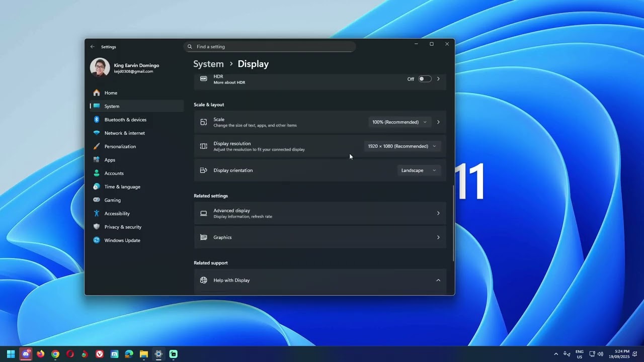Click the Display orientation row icon
Image resolution: width=644 pixels, height=362 pixels.
pos(203,170)
